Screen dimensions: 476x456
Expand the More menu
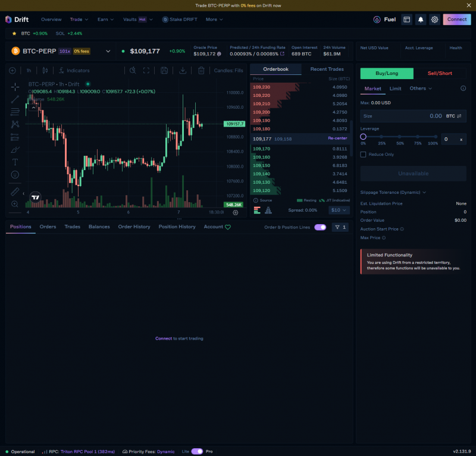(x=214, y=20)
